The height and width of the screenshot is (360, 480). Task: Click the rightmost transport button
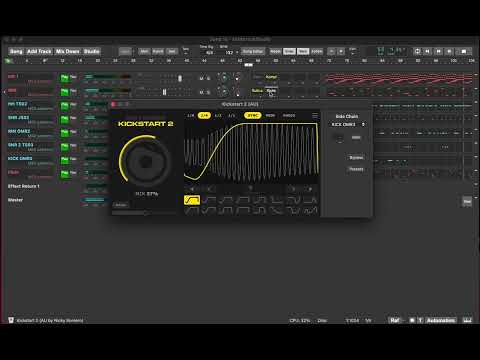point(464,51)
